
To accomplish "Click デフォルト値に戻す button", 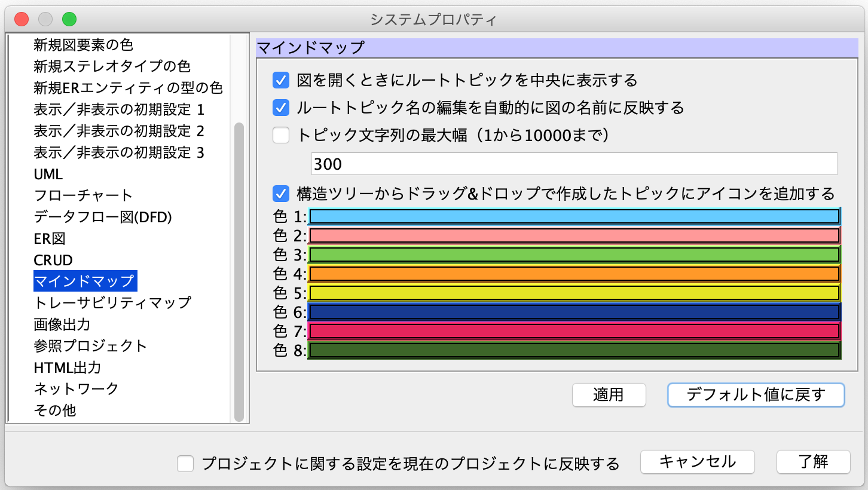I will click(x=756, y=395).
